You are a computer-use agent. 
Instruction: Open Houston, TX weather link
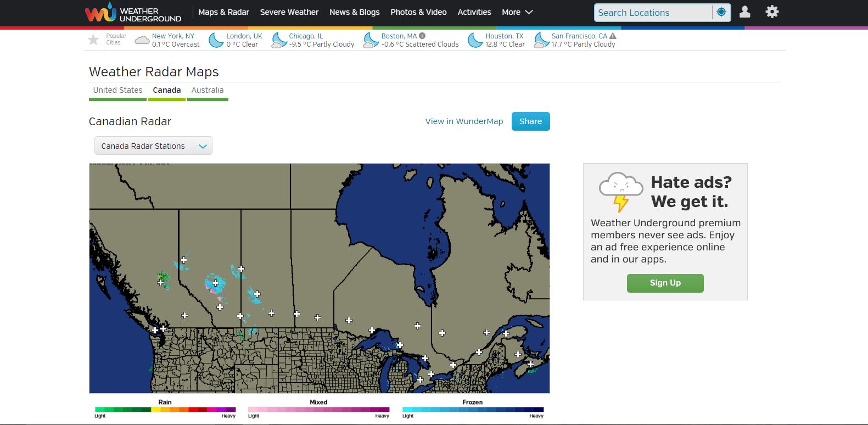(505, 36)
